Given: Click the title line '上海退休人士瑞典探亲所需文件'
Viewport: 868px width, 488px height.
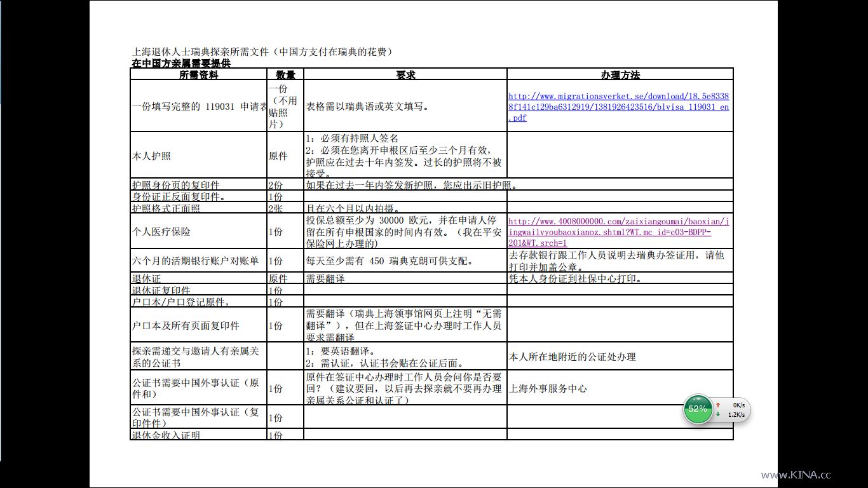Looking at the screenshot, I should tap(201, 52).
